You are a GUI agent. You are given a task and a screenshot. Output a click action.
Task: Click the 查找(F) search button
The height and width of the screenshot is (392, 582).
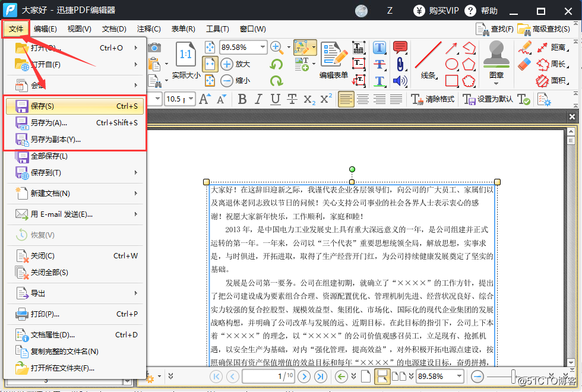point(495,29)
